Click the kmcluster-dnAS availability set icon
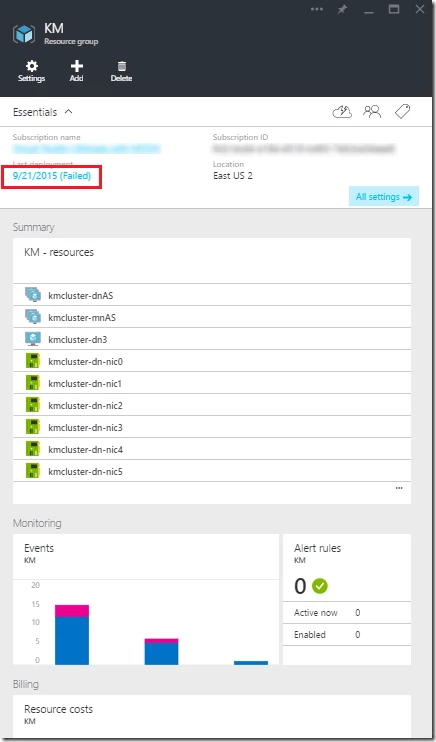 pos(33,295)
